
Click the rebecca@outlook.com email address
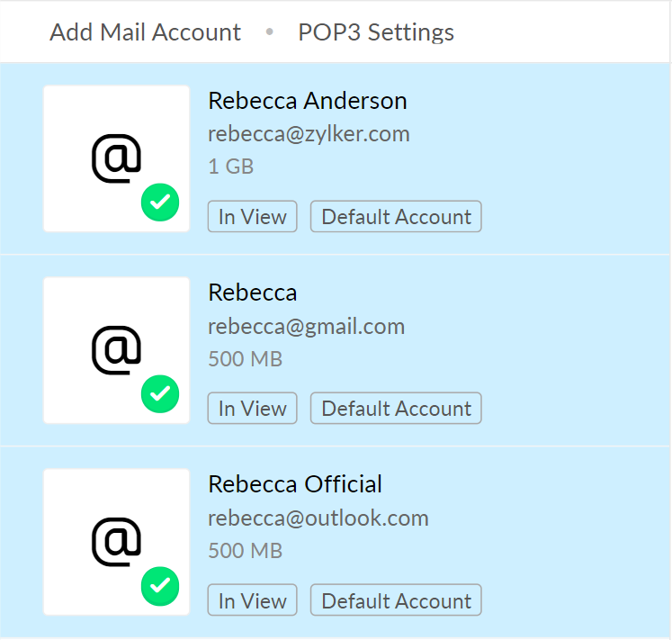[x=318, y=518]
